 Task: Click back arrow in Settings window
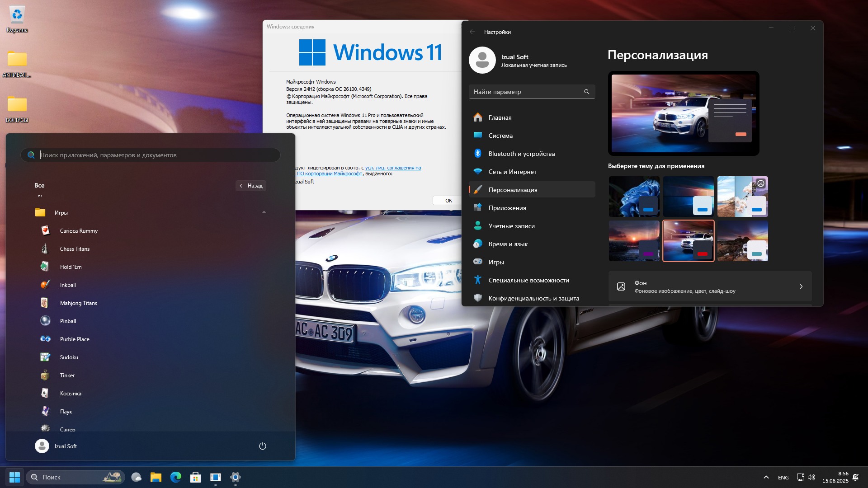coord(472,32)
